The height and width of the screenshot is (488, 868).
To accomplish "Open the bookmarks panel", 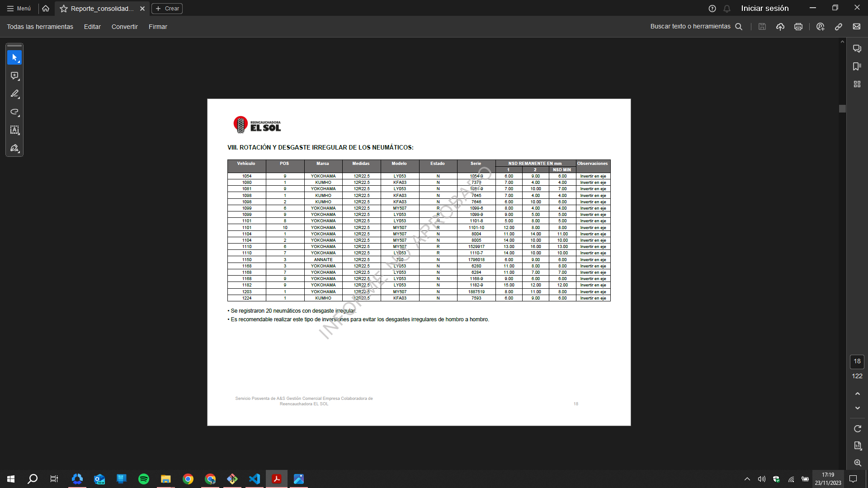I will pyautogui.click(x=857, y=66).
